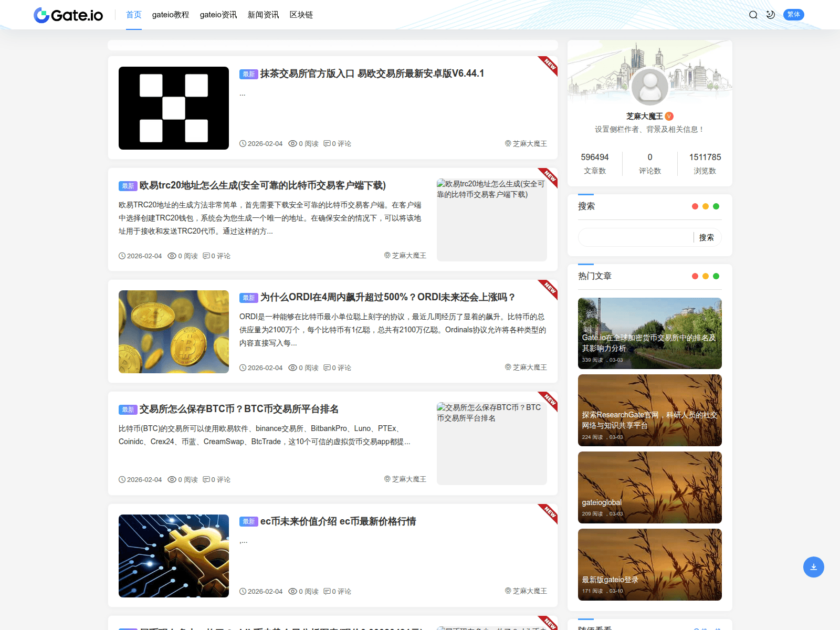Click the comment icon under 抹茶交易所 article
Viewport: 840px width, 630px height.
coord(328,143)
